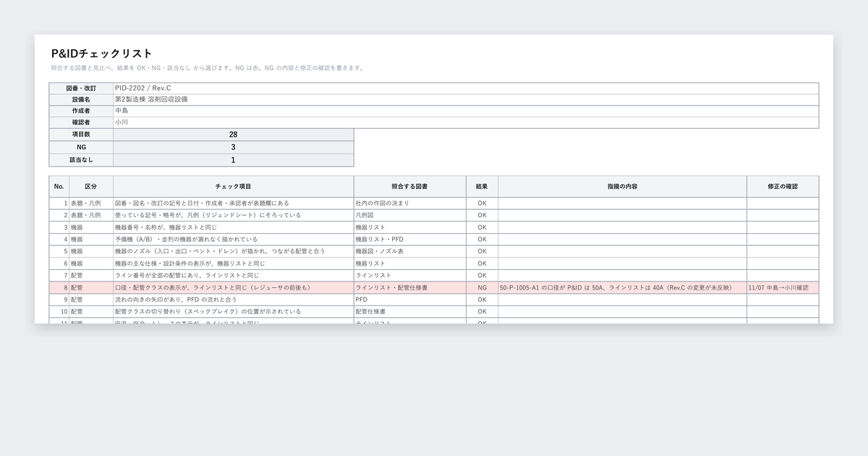
Task: Click row 2 check item starting "使っている記号・略号"
Action: [x=234, y=216]
